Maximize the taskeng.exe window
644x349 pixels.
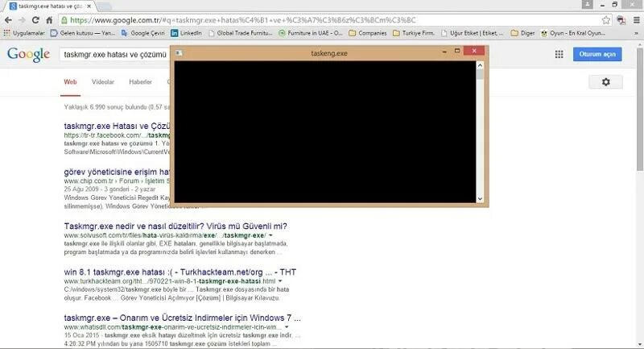457,51
